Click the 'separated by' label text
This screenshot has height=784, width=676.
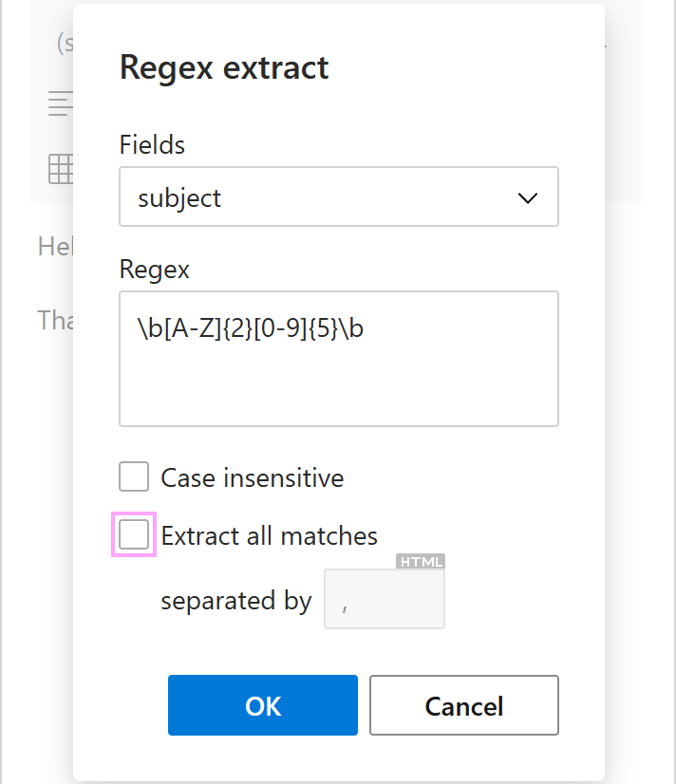click(236, 600)
